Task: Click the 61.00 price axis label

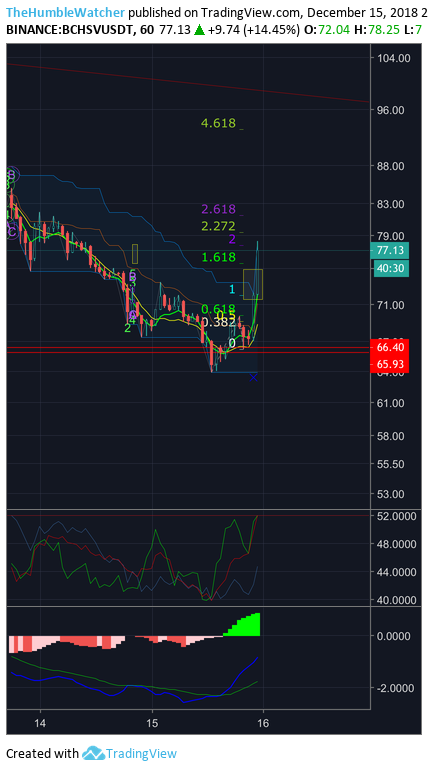Action: coord(391,403)
